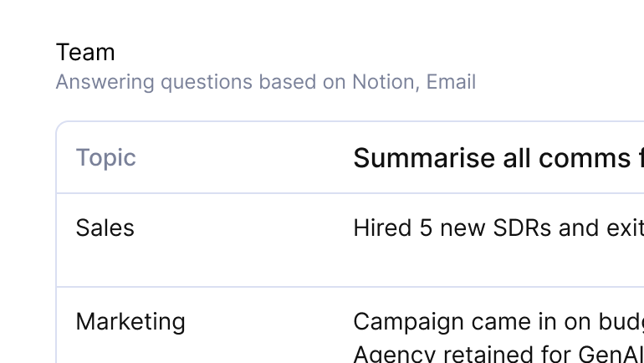Viewport: 644px width, 363px height.
Task: Open the Sales topic row
Action: (x=105, y=228)
